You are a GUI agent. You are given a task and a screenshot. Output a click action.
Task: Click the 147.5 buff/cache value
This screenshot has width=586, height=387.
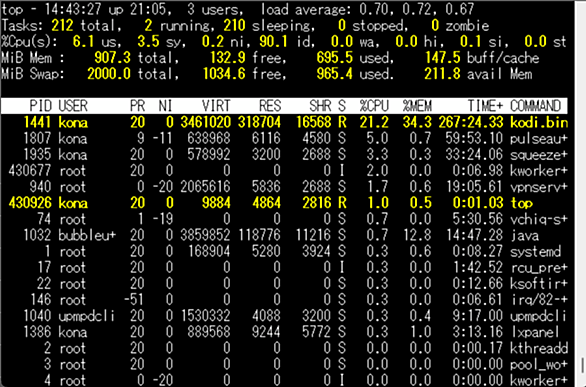point(442,58)
